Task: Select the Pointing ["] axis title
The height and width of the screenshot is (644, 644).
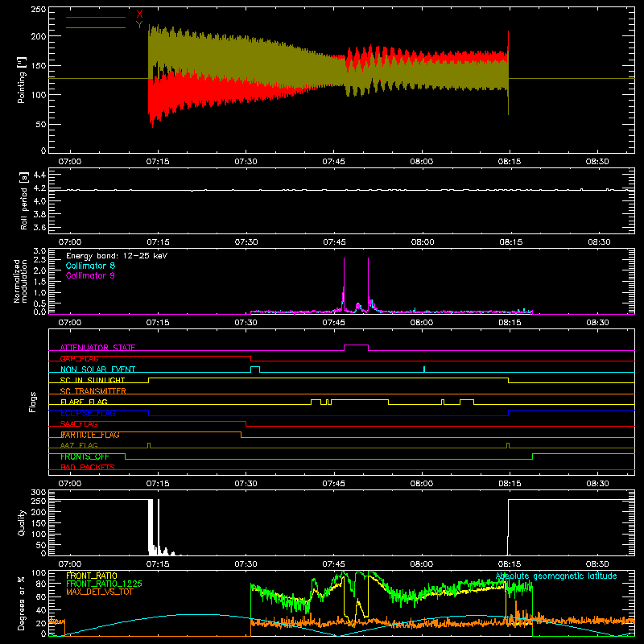Action: coord(22,80)
